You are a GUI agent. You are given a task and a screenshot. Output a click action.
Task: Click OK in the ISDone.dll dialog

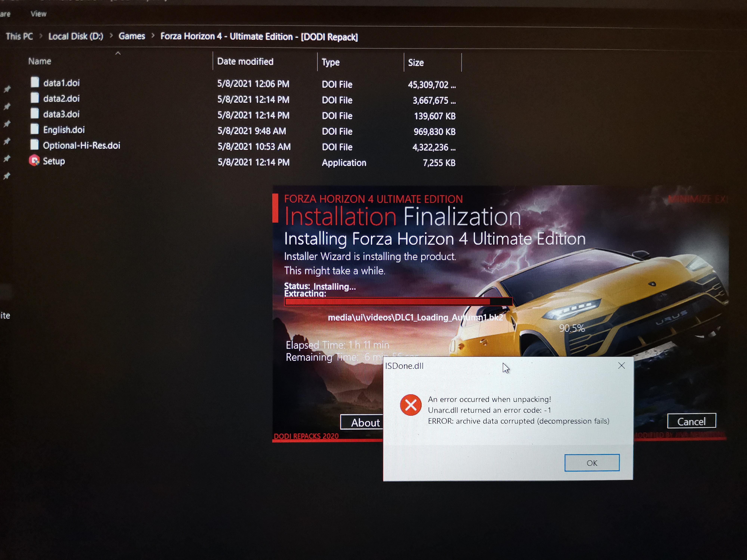pos(592,463)
